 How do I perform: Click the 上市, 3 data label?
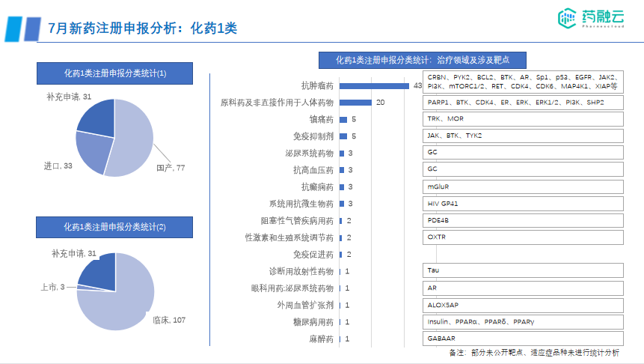52,287
